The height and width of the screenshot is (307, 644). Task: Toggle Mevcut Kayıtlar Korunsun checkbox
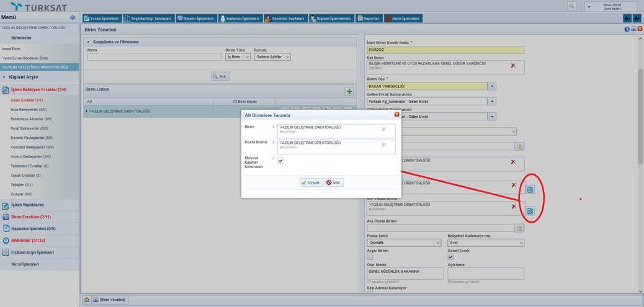tap(280, 161)
